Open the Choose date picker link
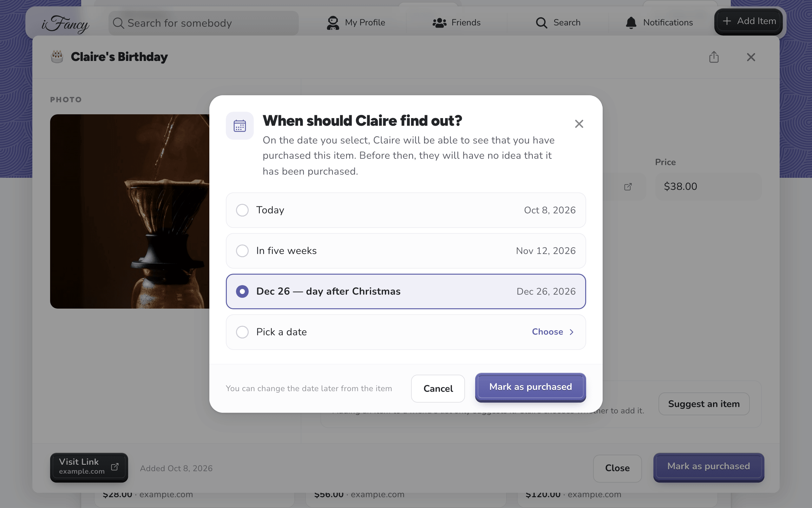The width and height of the screenshot is (812, 508). coord(553,332)
